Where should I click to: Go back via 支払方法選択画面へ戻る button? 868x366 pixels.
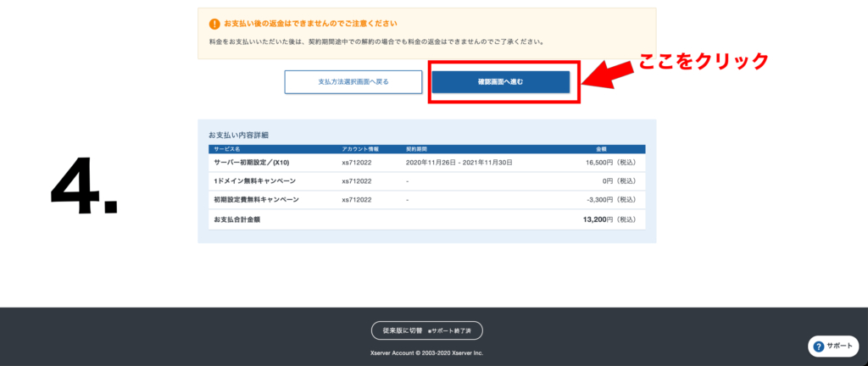point(353,82)
